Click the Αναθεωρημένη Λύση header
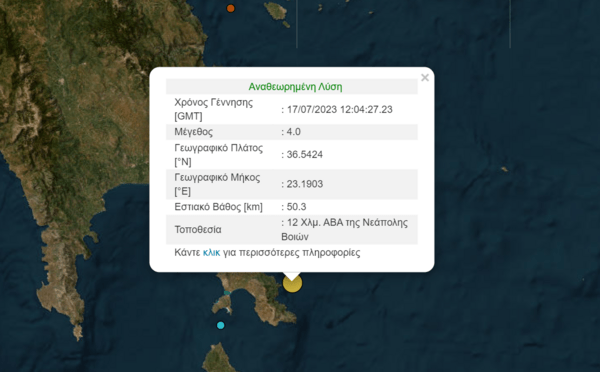The height and width of the screenshot is (372, 600). [x=295, y=87]
